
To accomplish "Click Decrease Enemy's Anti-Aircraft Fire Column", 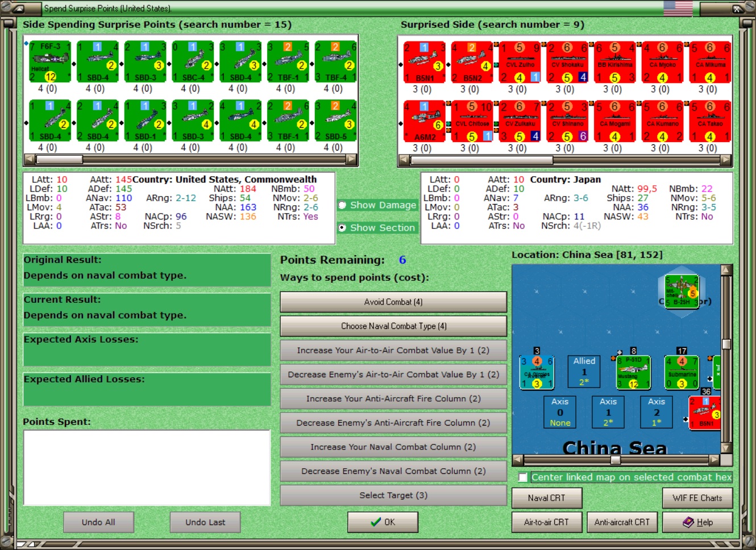I will pos(393,423).
